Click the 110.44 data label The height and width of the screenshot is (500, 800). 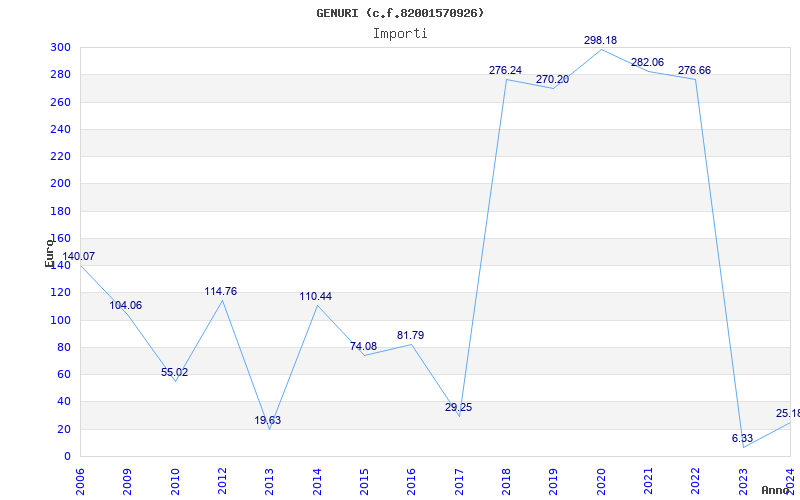315,296
